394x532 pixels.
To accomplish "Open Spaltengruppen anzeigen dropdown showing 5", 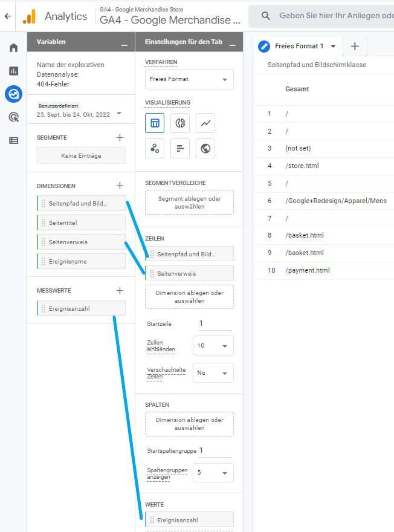I will coord(213,473).
